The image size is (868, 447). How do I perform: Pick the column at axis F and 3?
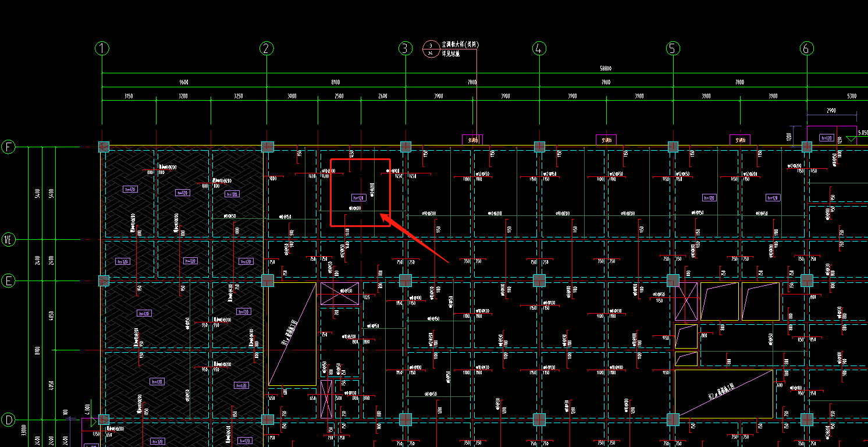tap(405, 147)
